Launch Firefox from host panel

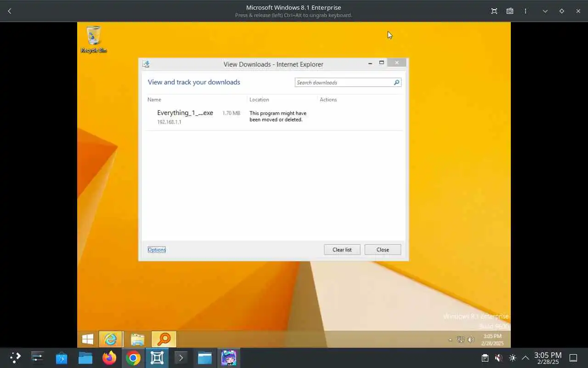pyautogui.click(x=109, y=358)
